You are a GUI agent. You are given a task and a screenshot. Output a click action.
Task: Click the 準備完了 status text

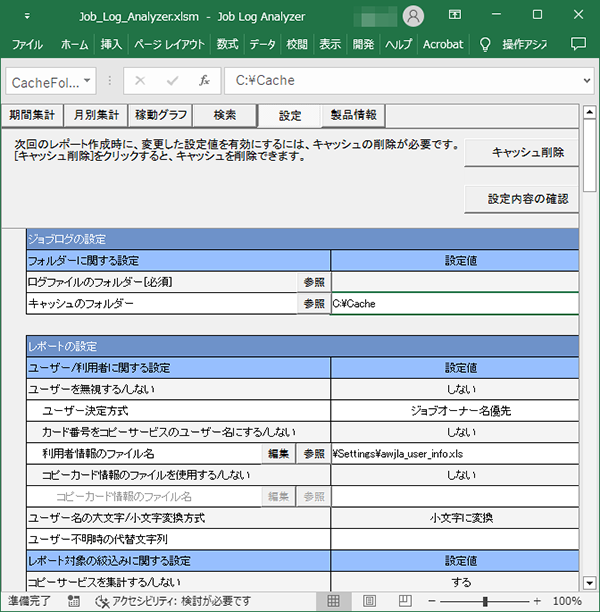pos(29,601)
